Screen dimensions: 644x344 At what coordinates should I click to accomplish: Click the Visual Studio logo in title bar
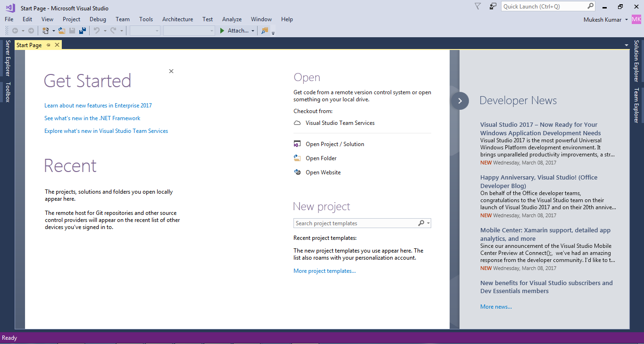[x=10, y=8]
